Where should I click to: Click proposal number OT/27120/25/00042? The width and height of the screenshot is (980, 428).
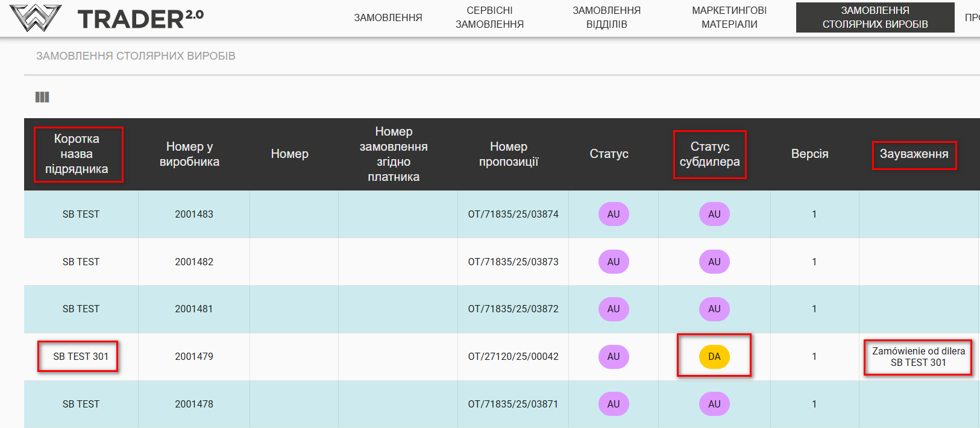coord(513,356)
